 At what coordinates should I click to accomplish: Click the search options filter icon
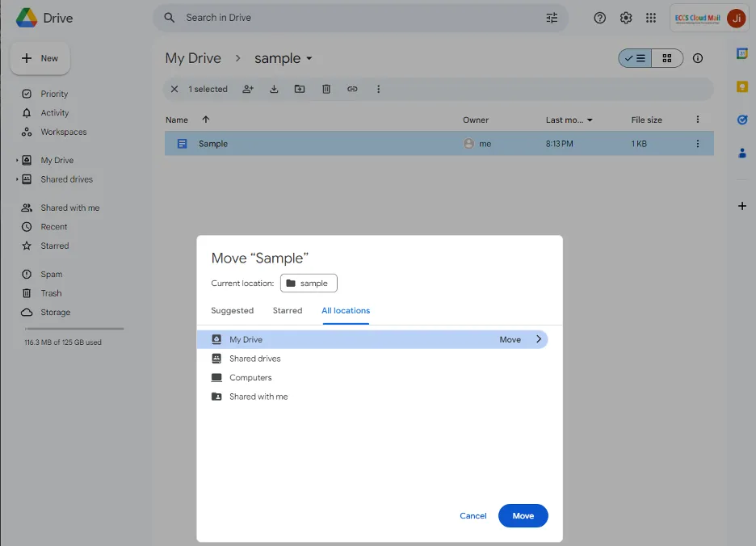click(552, 18)
